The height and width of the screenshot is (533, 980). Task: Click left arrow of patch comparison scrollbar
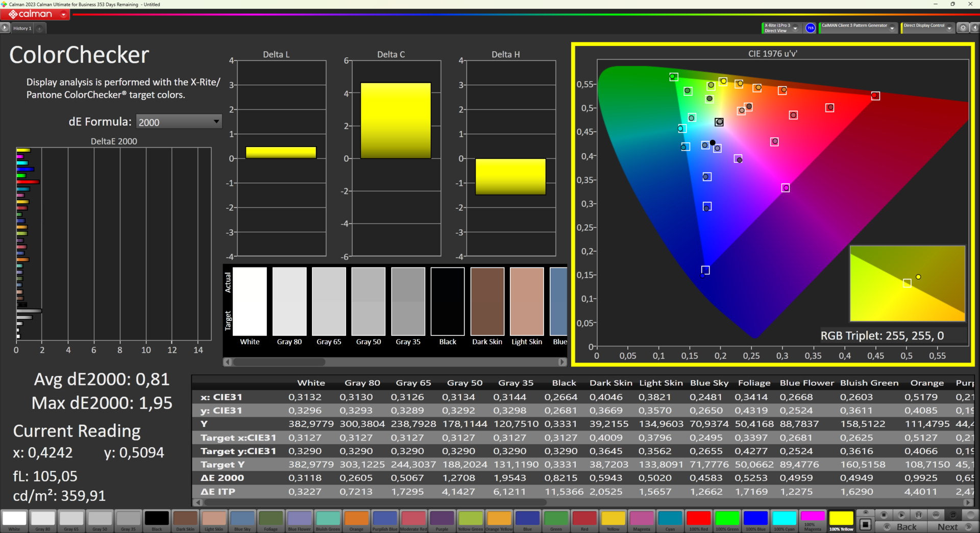tap(228, 362)
